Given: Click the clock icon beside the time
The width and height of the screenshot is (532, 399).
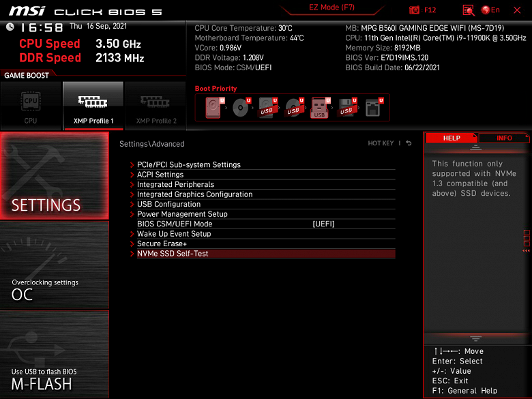Looking at the screenshot, I should (10, 27).
